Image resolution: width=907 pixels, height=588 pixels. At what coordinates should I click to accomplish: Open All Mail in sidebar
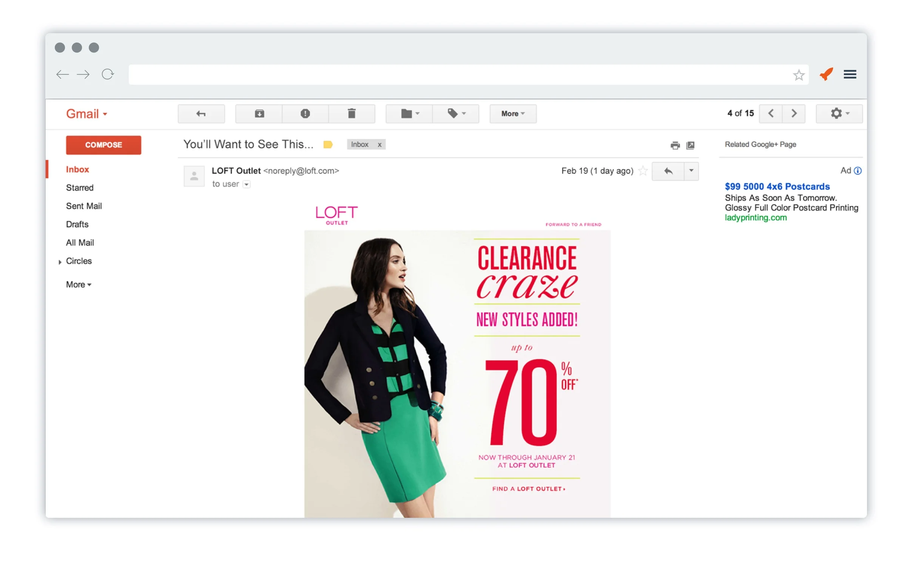pyautogui.click(x=80, y=243)
